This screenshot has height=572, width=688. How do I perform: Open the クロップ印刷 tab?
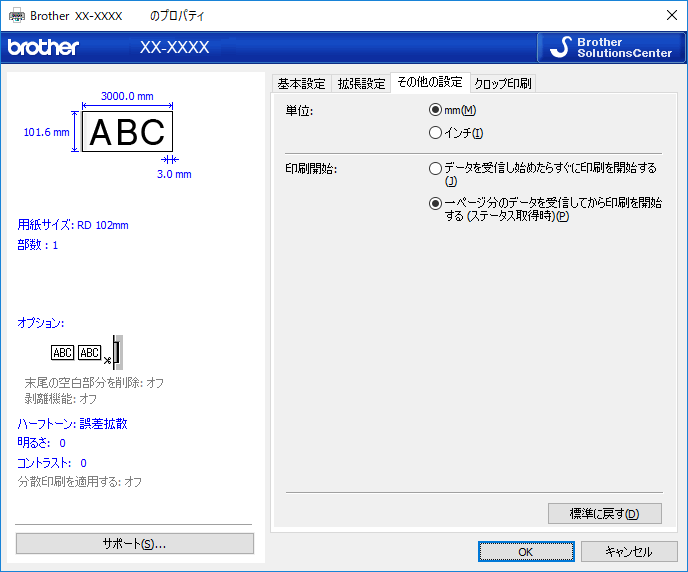(503, 83)
